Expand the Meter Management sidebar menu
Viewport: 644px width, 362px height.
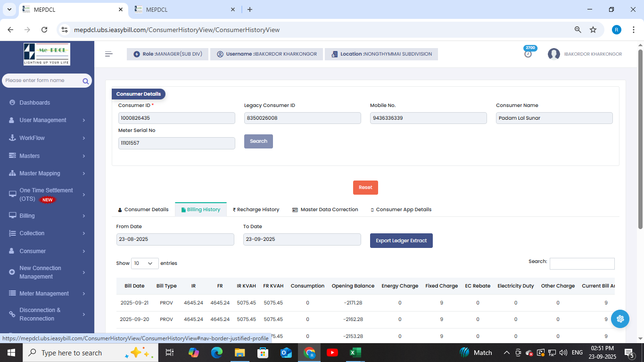coord(47,294)
